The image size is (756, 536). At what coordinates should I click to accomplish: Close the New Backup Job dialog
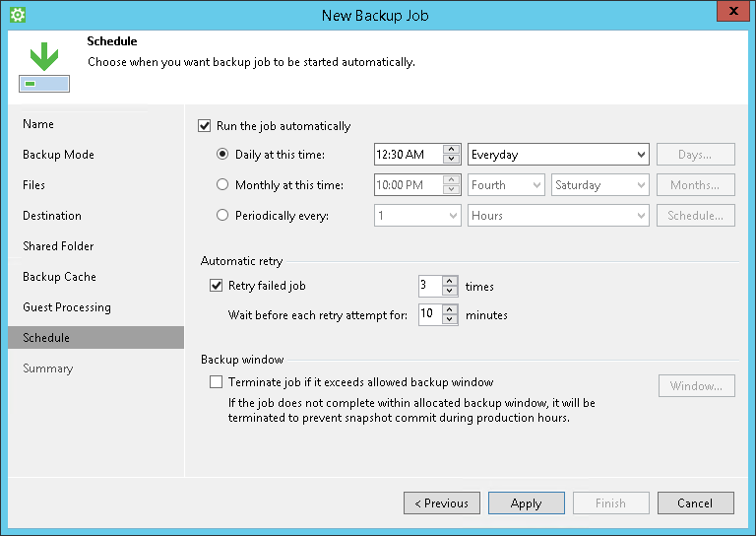click(733, 11)
